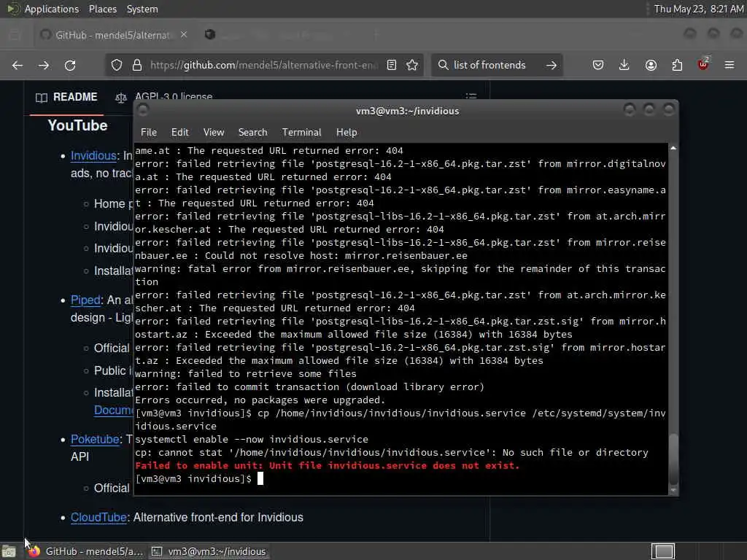Viewport: 747px width, 560px height.
Task: Open Firefox downloads panel
Action: (x=624, y=65)
